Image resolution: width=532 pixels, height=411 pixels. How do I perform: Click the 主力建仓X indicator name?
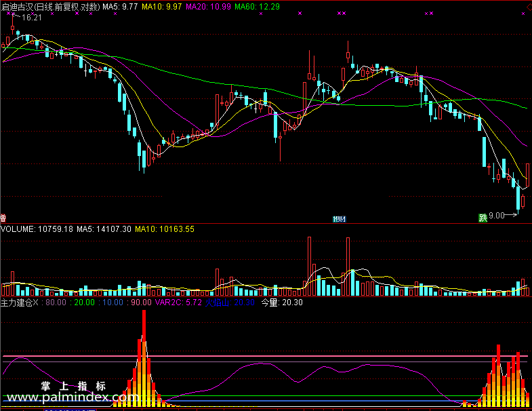[x=20, y=302]
